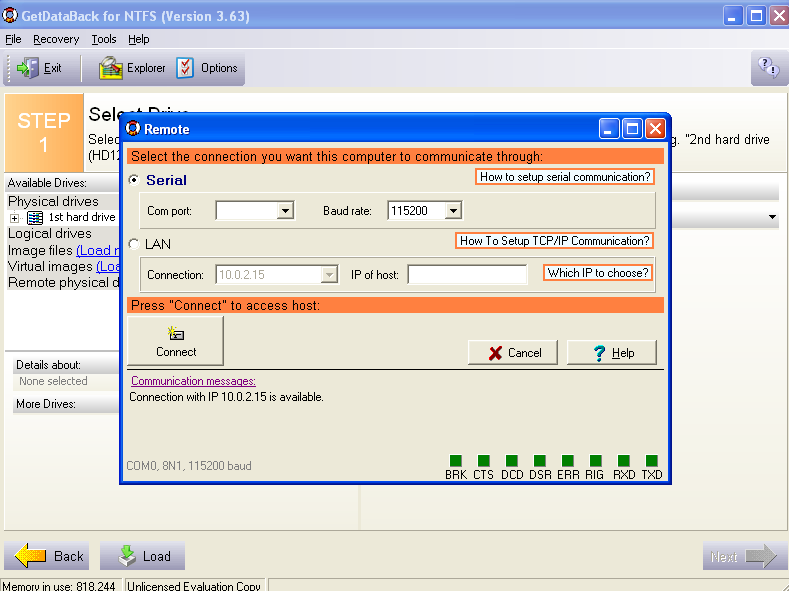Screen dimensions: 789x591
Task: Click the CTS status indicator light
Action: [x=484, y=460]
